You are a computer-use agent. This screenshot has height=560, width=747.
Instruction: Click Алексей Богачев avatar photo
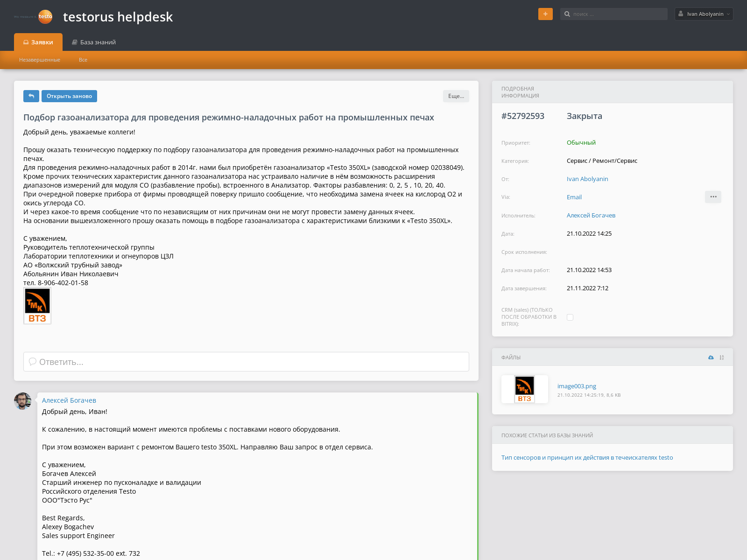pos(22,401)
